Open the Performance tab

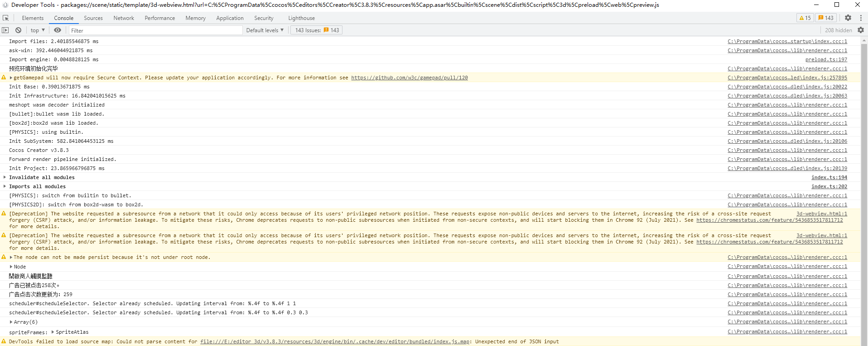click(x=160, y=18)
